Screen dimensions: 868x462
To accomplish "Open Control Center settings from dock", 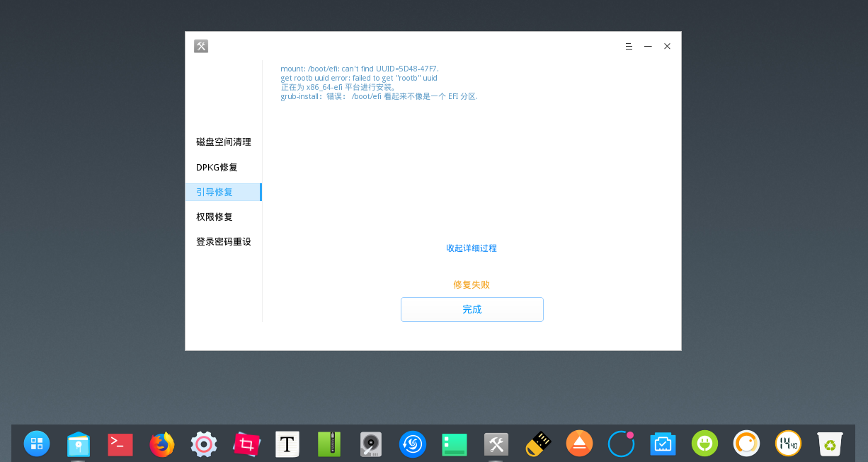I will [203, 444].
